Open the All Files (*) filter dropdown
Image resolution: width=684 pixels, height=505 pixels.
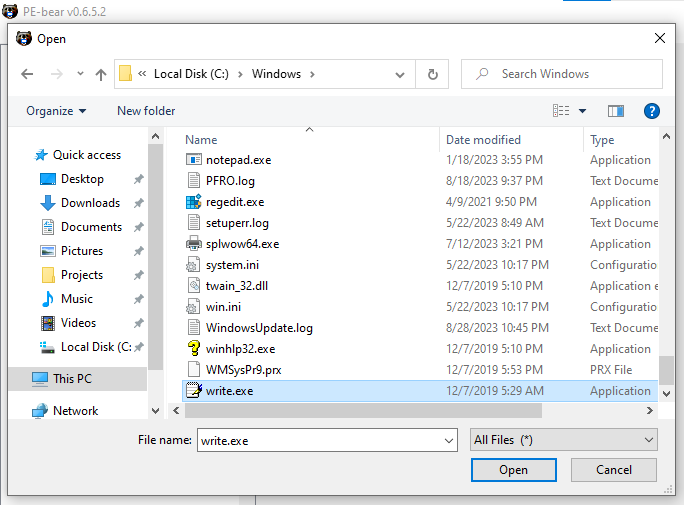564,440
